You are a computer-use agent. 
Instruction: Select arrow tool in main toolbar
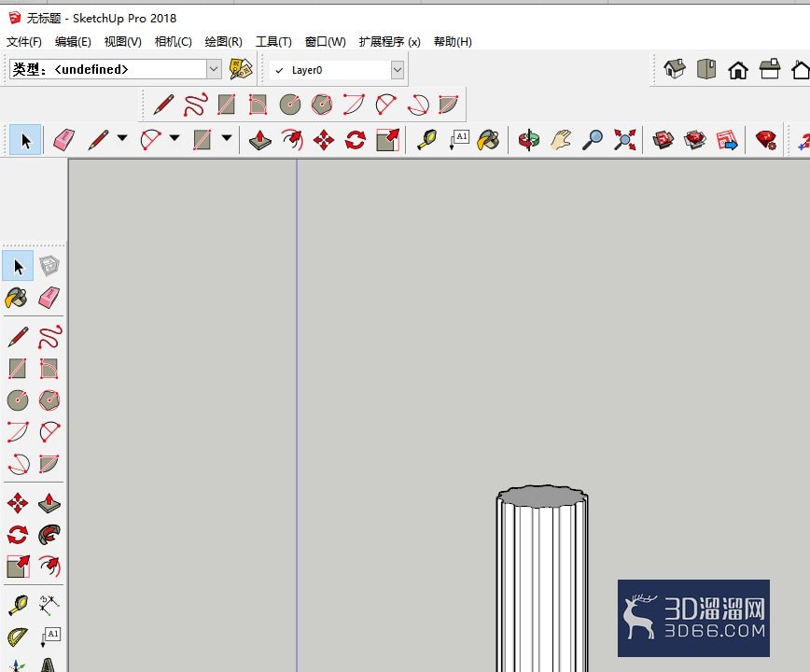tap(25, 140)
